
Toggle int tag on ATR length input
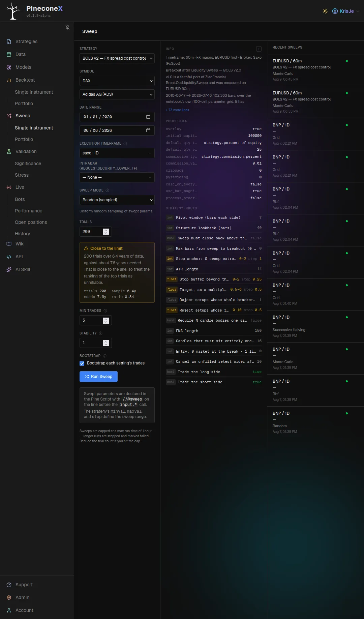point(170,269)
